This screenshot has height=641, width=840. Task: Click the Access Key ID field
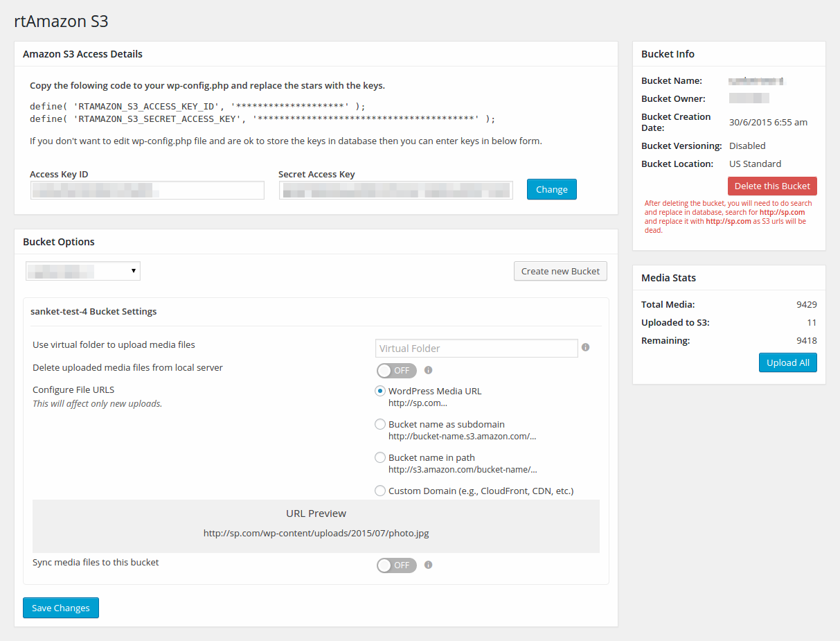click(x=147, y=190)
